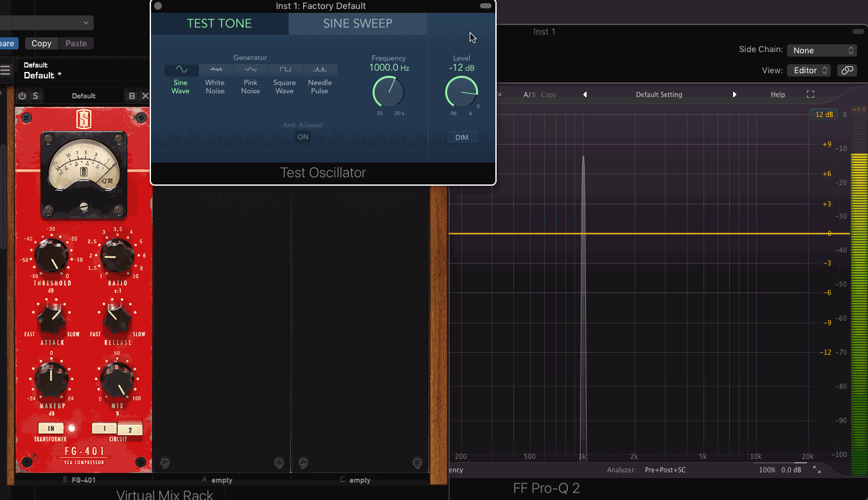Click the Paste button in plugin header

tap(76, 44)
